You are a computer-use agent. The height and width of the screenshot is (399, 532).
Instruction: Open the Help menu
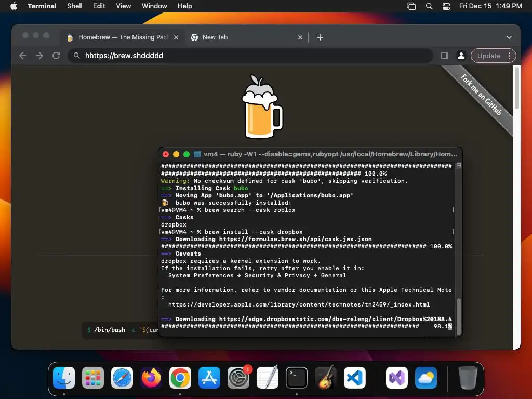[x=184, y=6]
